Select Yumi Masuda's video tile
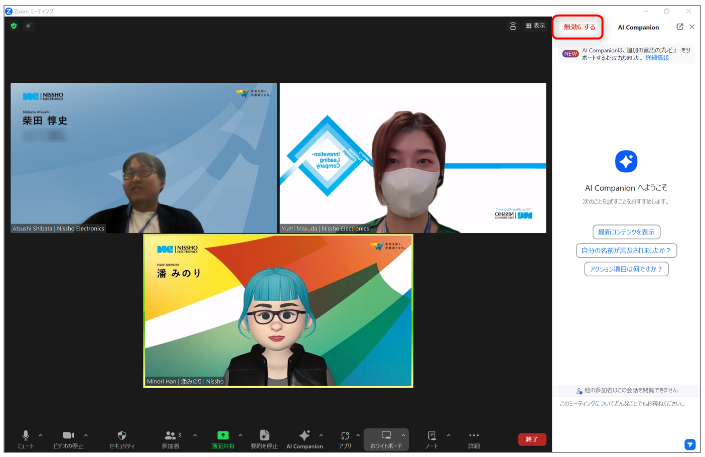Image resolution: width=705 pixels, height=457 pixels. 413,158
